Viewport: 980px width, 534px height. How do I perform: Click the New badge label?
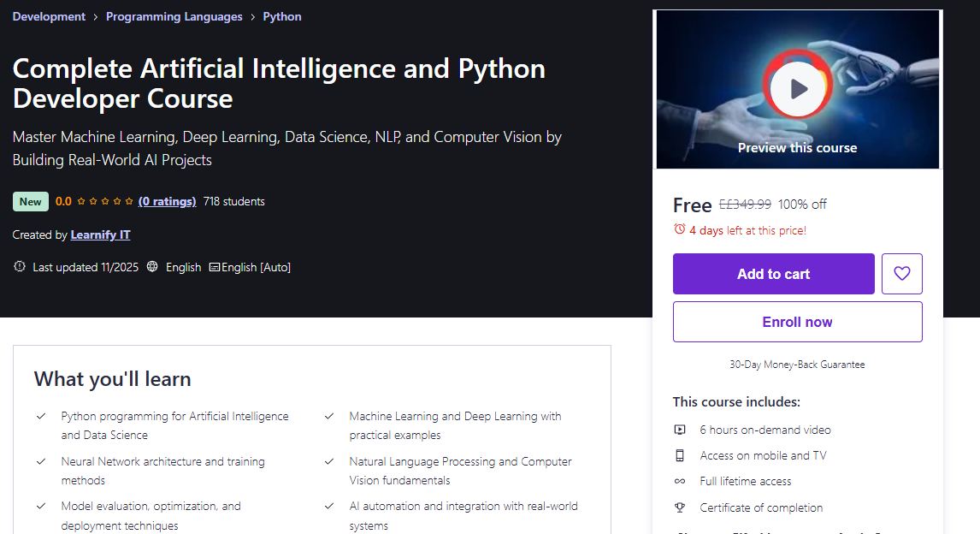click(x=30, y=201)
